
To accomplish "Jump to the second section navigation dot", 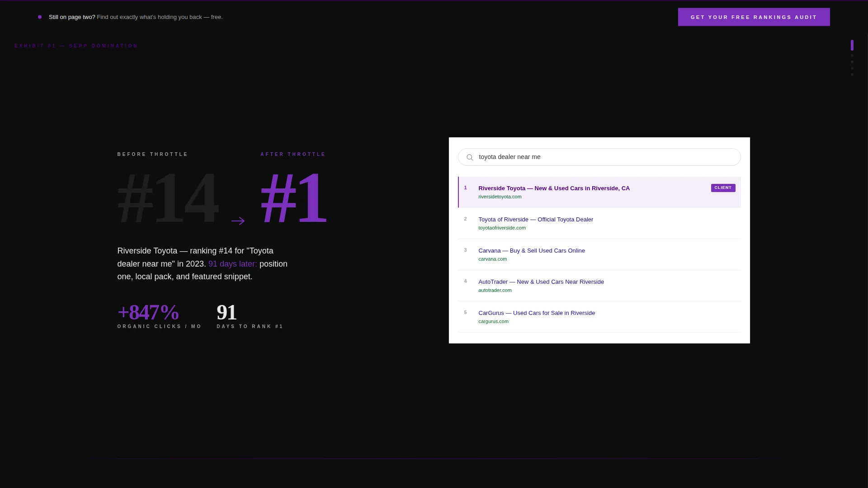I will click(852, 56).
